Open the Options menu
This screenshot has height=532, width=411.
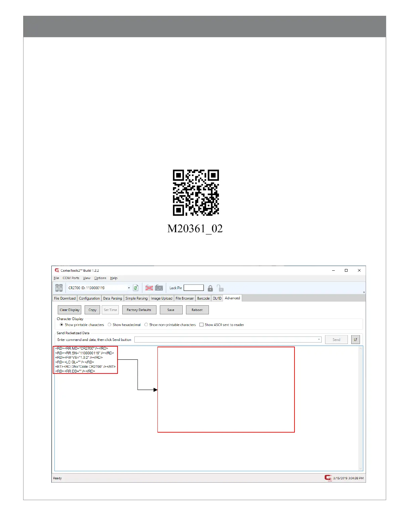[x=100, y=278]
